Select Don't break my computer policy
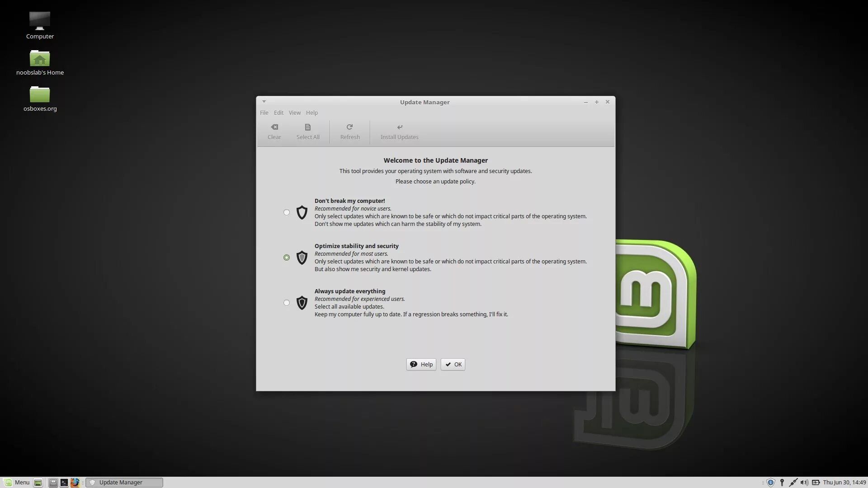 (x=287, y=212)
